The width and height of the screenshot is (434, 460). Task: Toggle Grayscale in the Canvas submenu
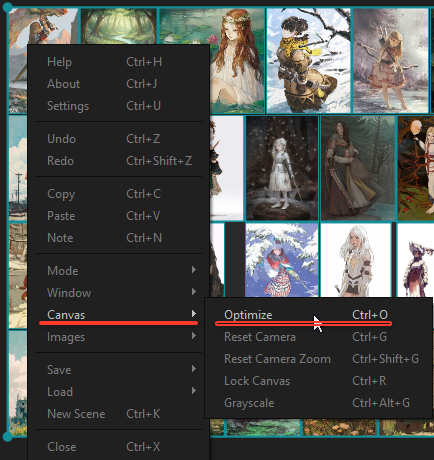[x=318, y=403]
